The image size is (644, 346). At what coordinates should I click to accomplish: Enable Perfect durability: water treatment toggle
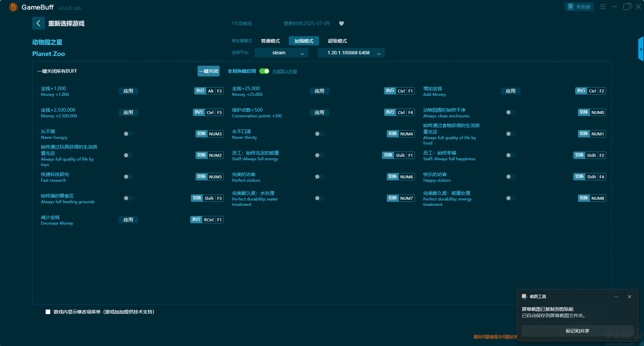tap(319, 198)
